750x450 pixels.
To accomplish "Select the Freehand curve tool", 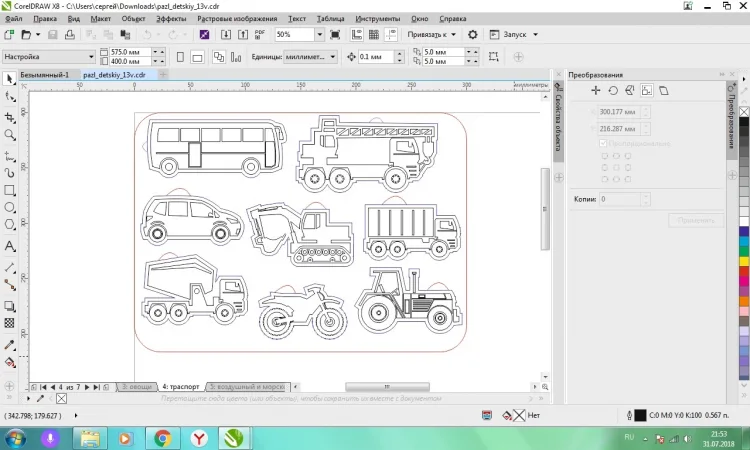I will (x=10, y=156).
